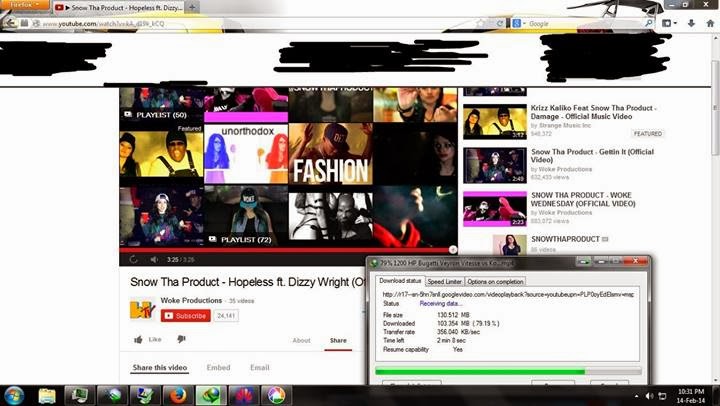
Task: Open the Firefox menu button
Action: pos(25,5)
